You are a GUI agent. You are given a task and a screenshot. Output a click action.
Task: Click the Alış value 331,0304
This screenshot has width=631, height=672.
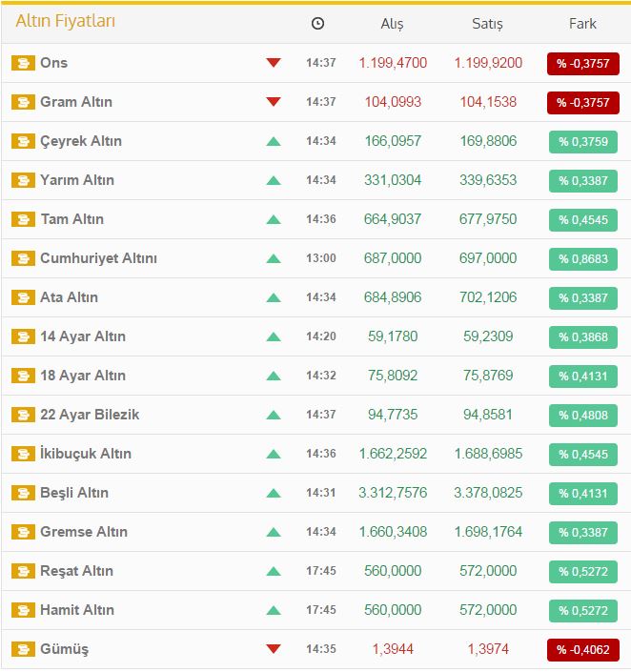[x=393, y=180]
